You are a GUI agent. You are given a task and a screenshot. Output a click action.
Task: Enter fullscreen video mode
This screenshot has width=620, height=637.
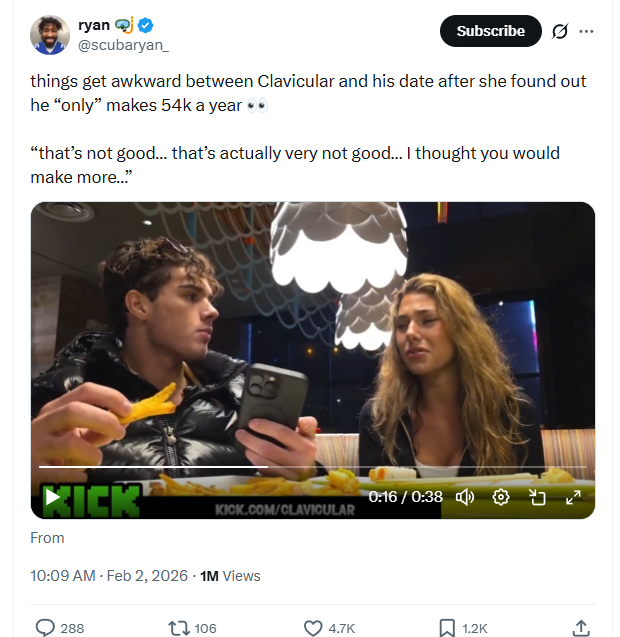(x=573, y=497)
